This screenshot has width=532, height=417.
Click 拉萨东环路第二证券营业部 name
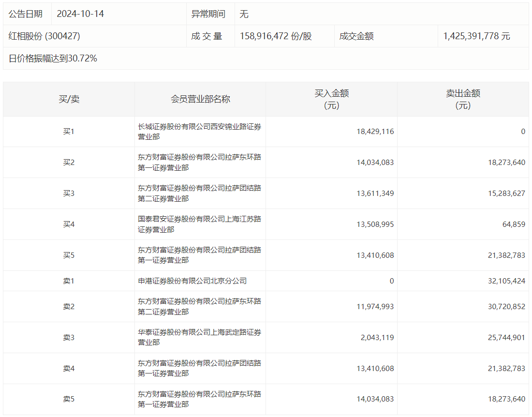(199, 307)
